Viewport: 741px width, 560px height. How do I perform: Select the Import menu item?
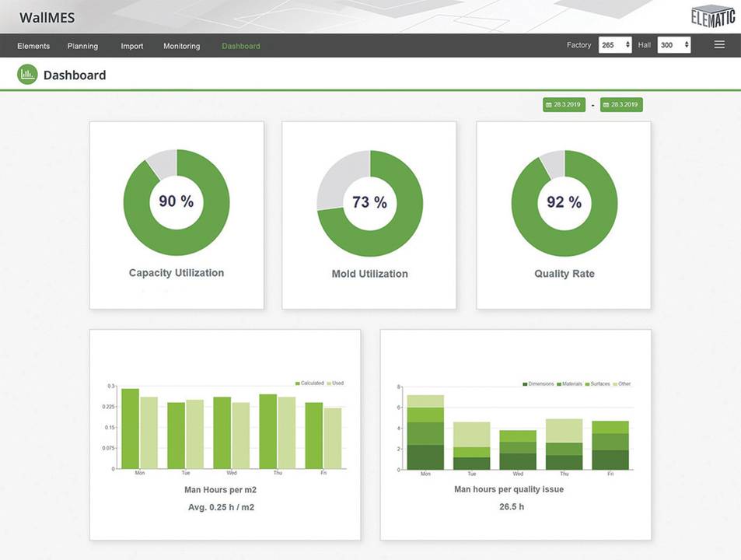tap(132, 46)
